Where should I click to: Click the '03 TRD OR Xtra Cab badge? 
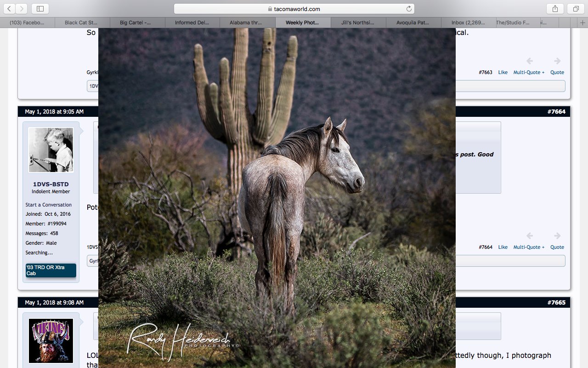51,270
